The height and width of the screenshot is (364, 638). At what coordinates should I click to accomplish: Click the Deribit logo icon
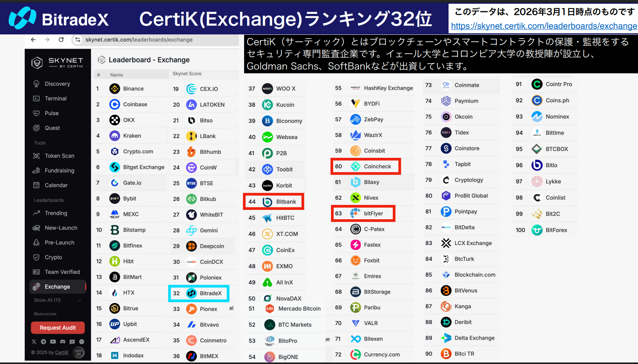[x=446, y=322]
